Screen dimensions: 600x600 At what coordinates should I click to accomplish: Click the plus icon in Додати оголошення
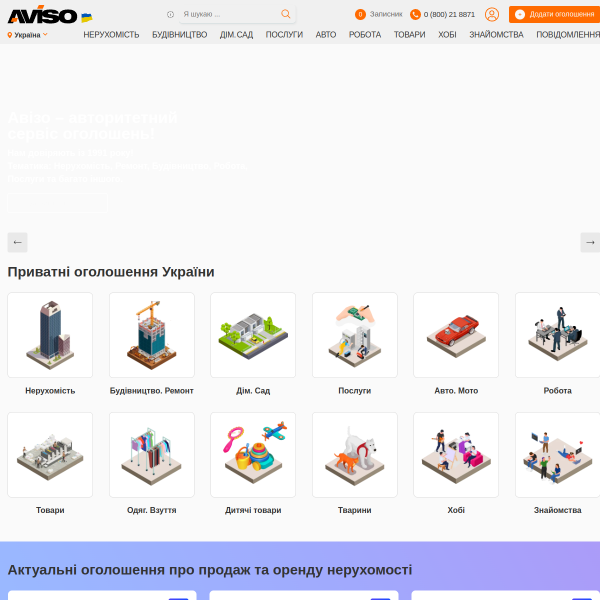pyautogui.click(x=520, y=15)
